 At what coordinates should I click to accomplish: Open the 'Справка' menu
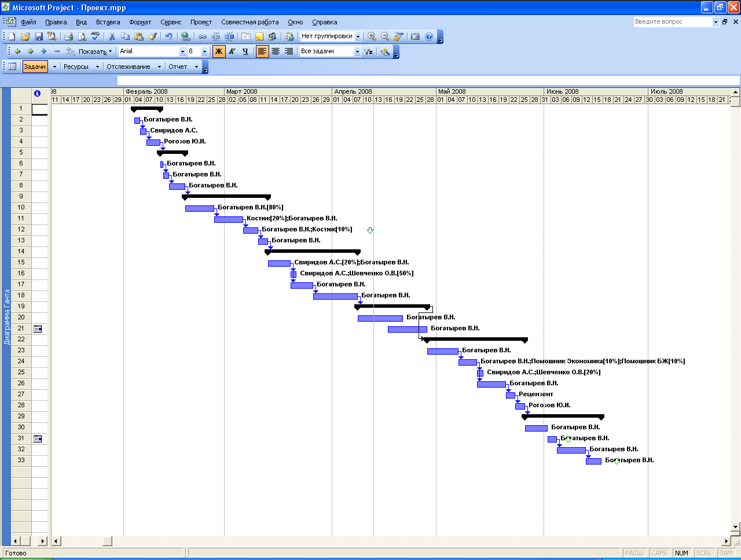[x=324, y=22]
